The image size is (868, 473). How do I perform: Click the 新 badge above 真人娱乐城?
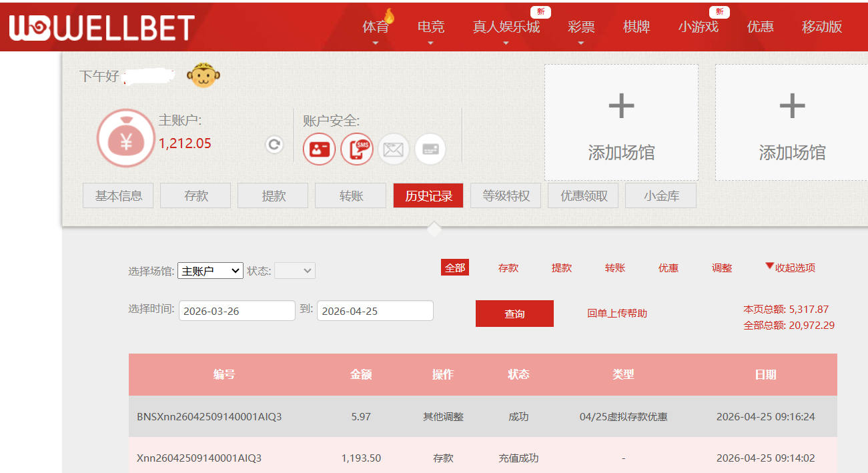(540, 11)
